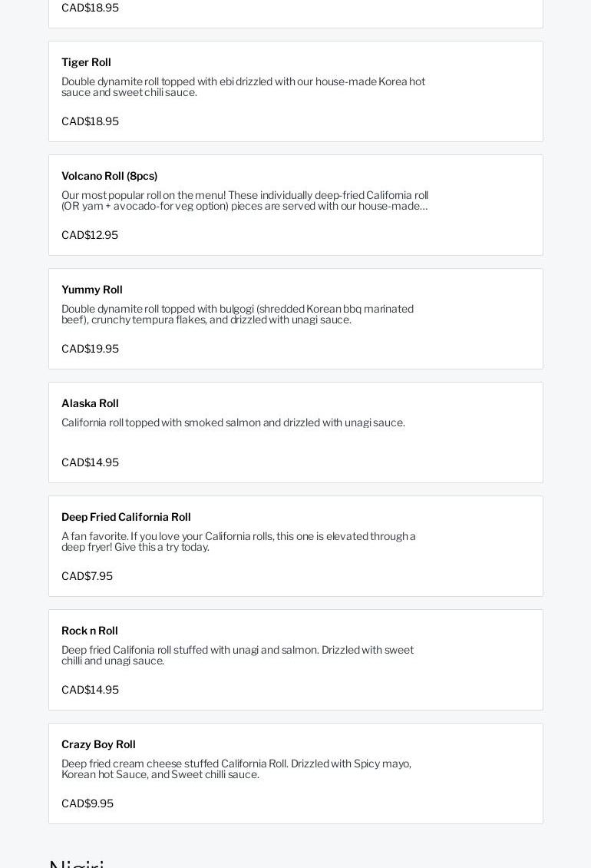Click the CAD$9.95 price label

[x=87, y=803]
